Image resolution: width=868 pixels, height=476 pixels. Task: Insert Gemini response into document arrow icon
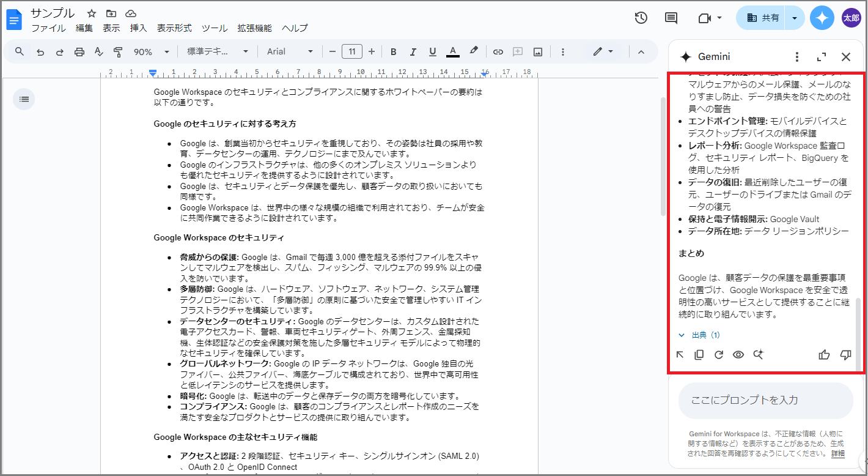(680, 354)
